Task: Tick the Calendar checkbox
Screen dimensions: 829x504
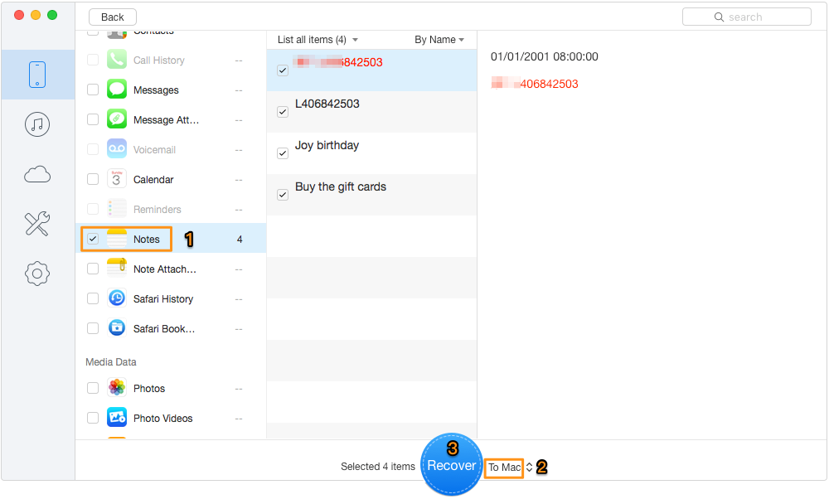Action: [x=93, y=179]
